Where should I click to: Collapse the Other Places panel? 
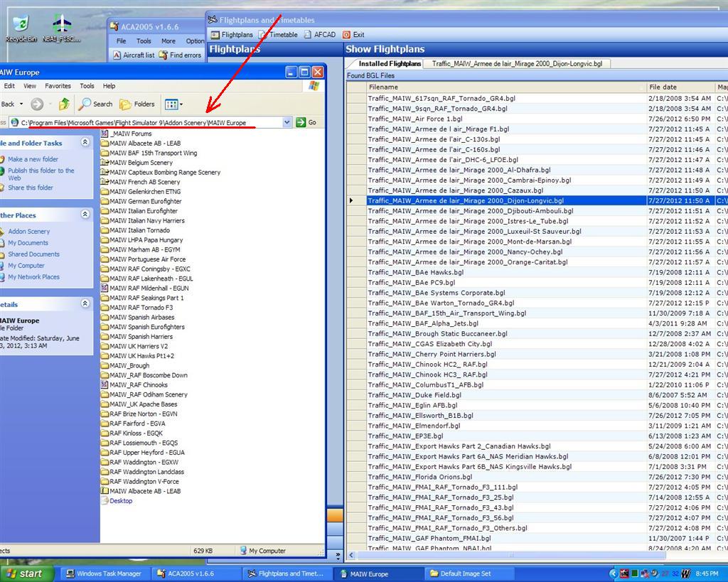point(85,215)
